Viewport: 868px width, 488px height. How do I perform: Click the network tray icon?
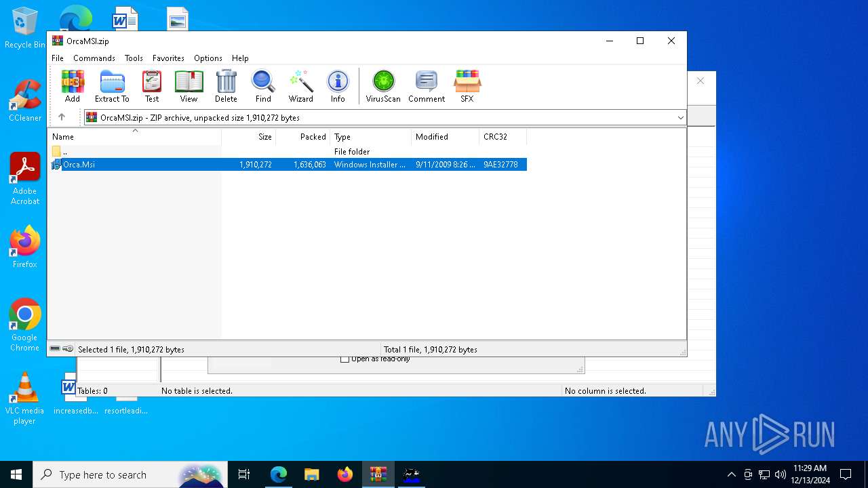click(x=764, y=474)
